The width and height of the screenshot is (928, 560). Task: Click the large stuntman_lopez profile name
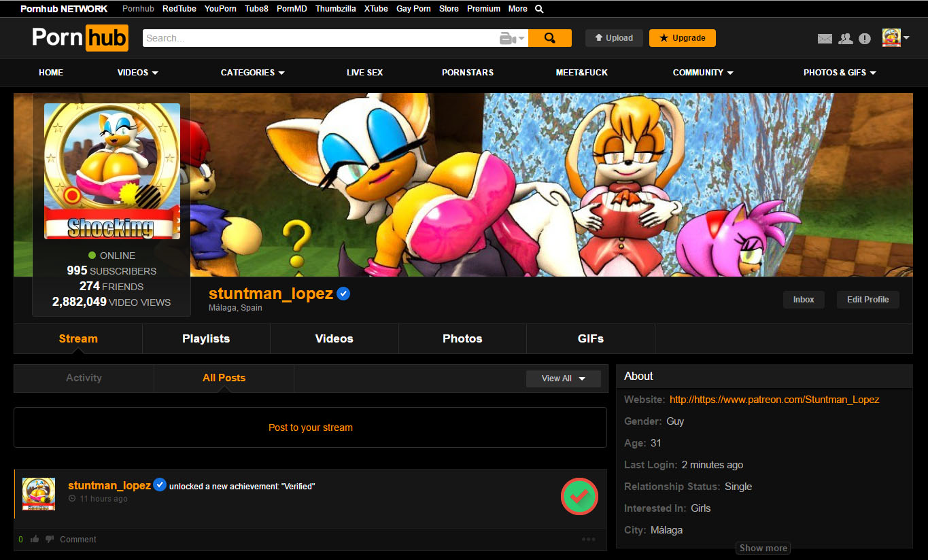click(271, 294)
